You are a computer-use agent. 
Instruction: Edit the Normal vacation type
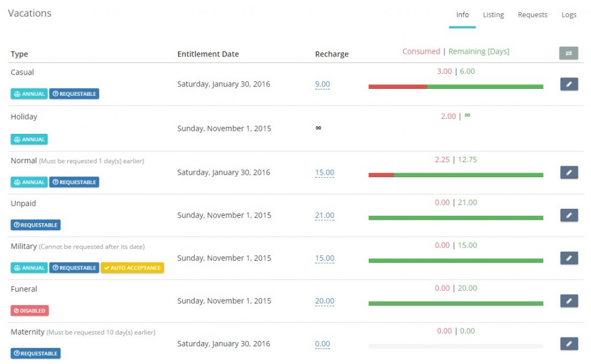tap(568, 172)
